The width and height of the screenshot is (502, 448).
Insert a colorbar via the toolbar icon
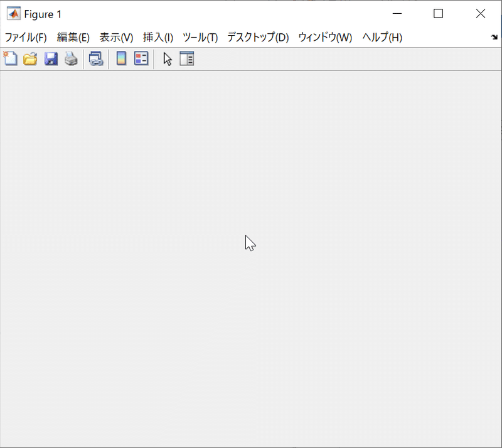pos(121,58)
